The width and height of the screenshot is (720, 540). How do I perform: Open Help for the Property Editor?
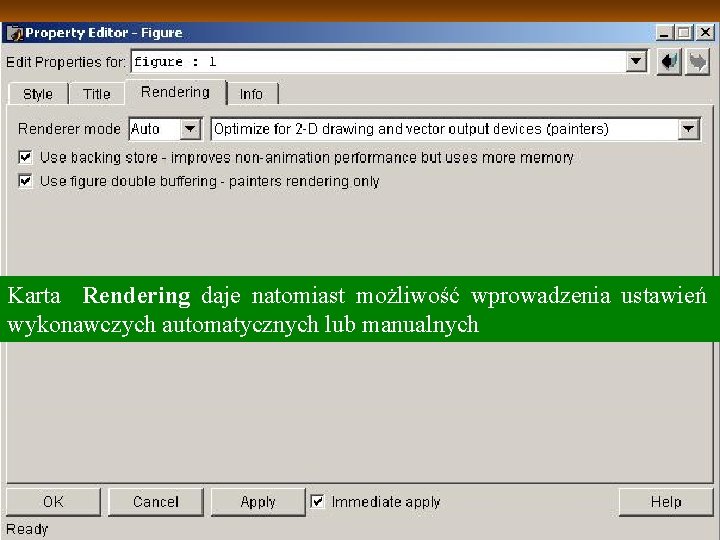pyautogui.click(x=666, y=502)
